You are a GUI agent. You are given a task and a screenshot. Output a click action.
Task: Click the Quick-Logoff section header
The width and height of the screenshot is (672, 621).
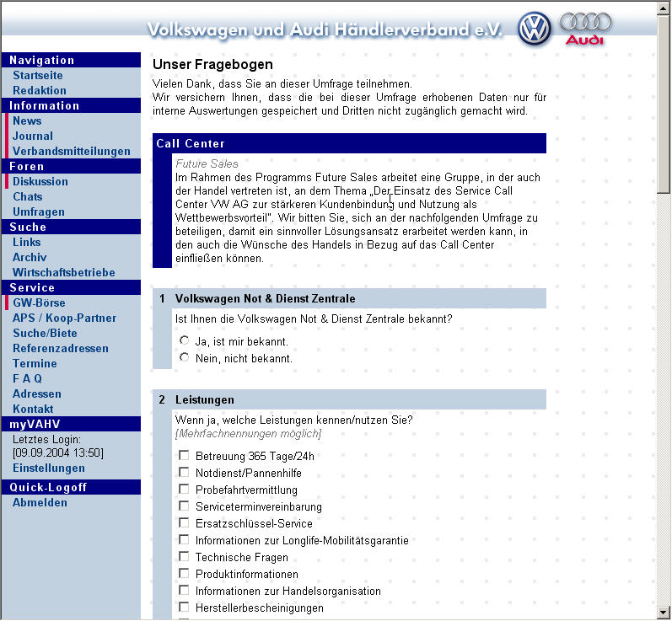pos(71,487)
